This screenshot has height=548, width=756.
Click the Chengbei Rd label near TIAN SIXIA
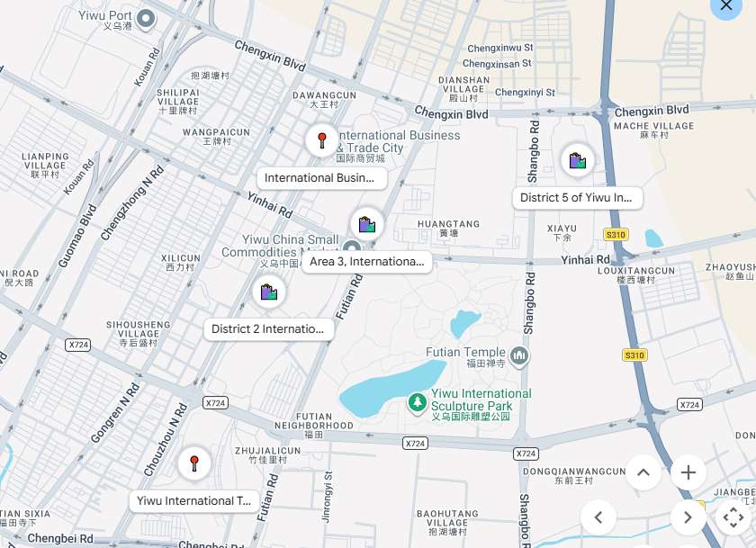(x=60, y=538)
